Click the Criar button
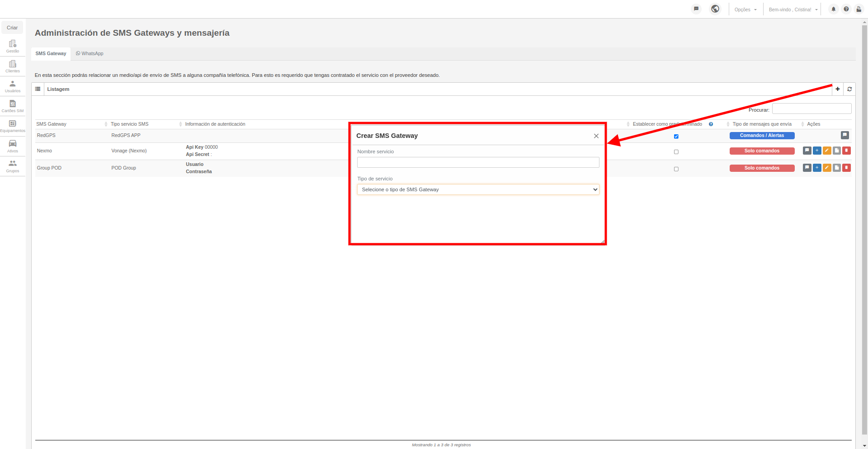Image resolution: width=868 pixels, height=449 pixels. [x=12, y=28]
